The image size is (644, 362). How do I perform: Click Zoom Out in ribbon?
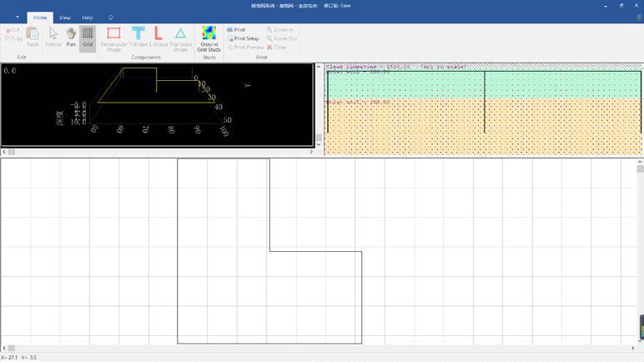(x=281, y=38)
